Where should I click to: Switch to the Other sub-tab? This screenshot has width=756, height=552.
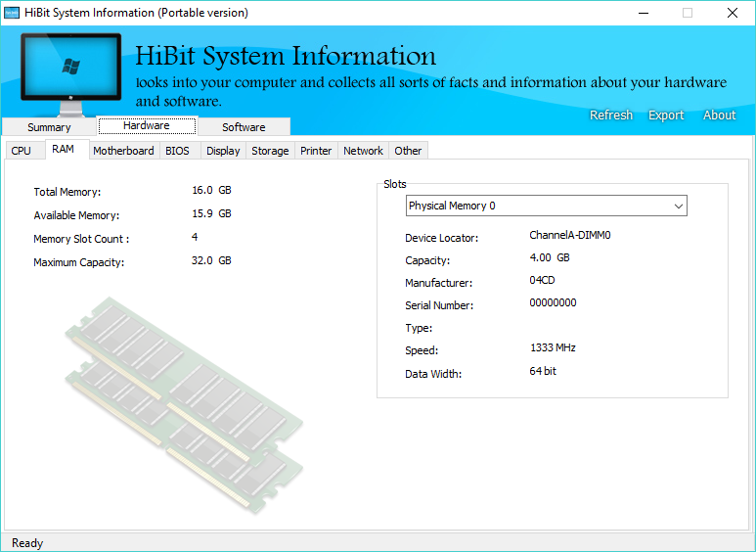coord(408,151)
